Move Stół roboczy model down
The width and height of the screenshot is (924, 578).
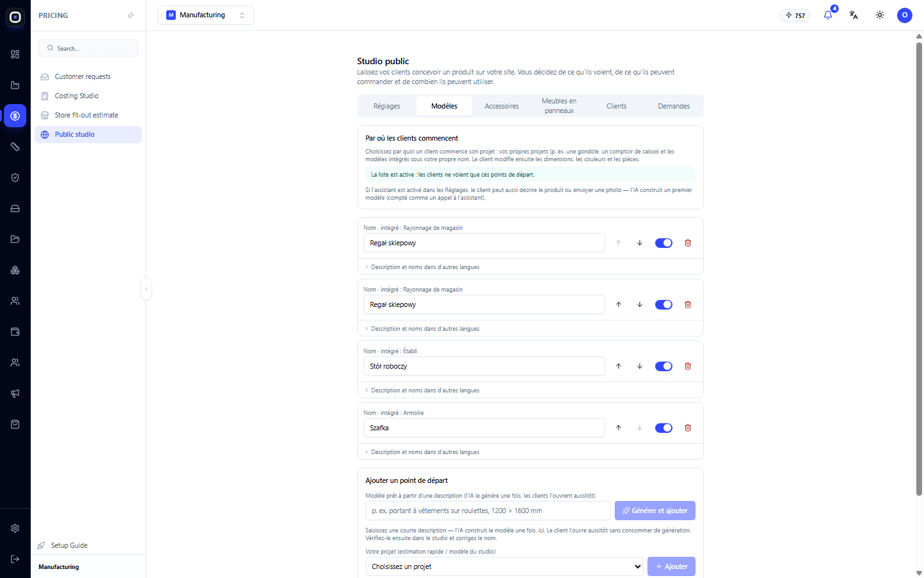point(640,366)
